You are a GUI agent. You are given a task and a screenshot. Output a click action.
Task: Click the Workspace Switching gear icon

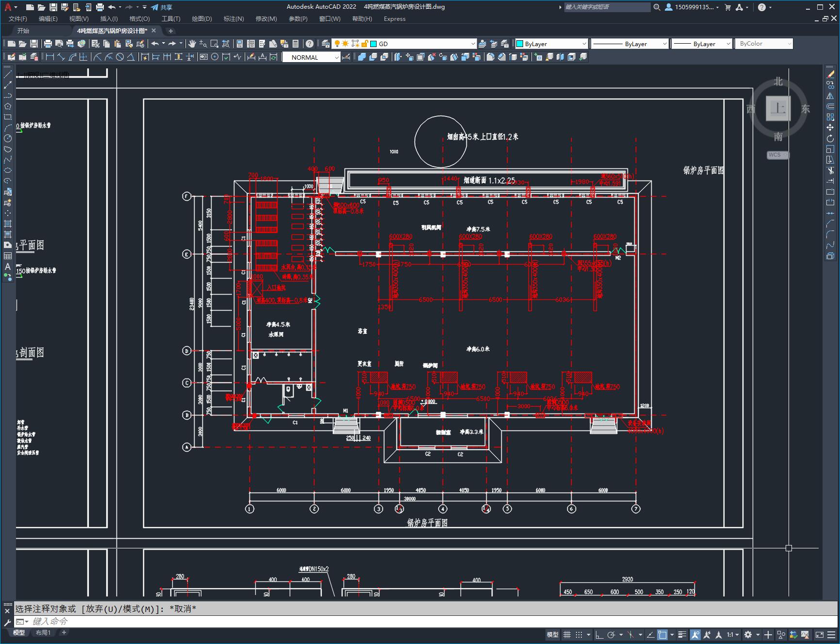[x=748, y=634]
